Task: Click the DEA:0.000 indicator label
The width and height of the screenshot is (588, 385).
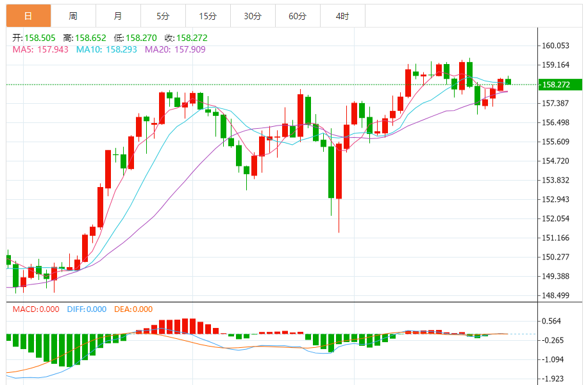Action: coord(133,309)
